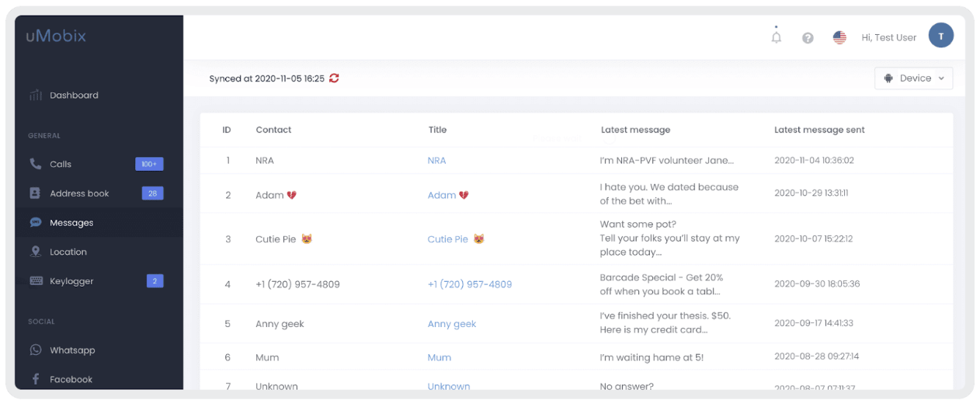Open Dashboard in the sidebar
The width and height of the screenshot is (980, 407).
pos(74,96)
